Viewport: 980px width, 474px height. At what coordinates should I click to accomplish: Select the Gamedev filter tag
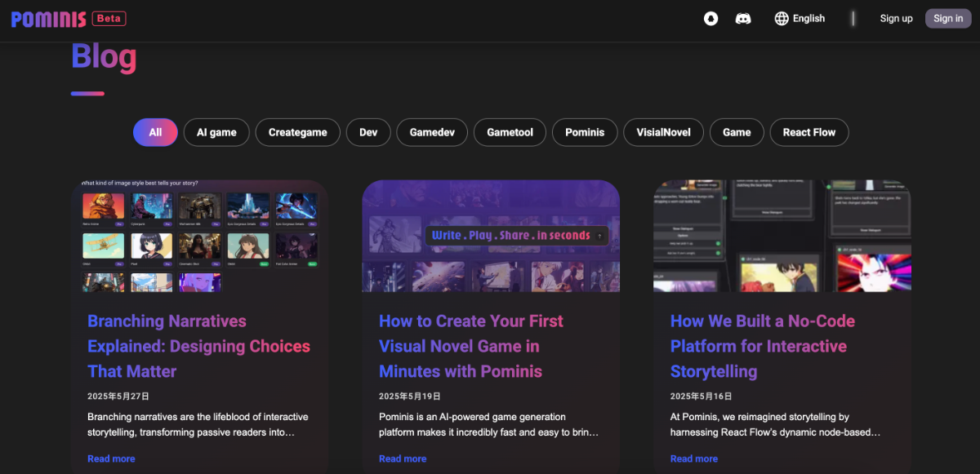(x=432, y=132)
